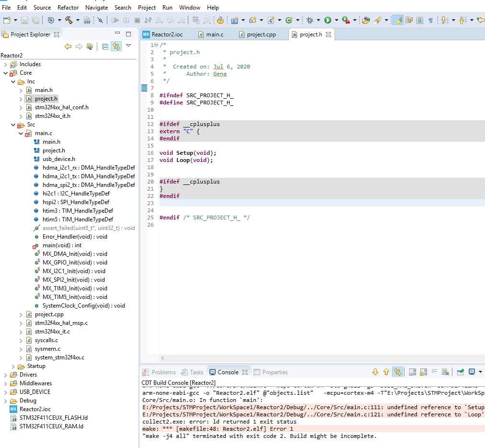This screenshot has height=448, width=485.
Task: Select Reactor2.ioc file in project tree
Action: pos(35,409)
